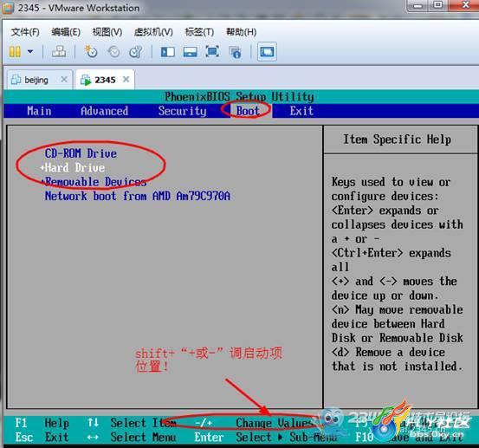The width and height of the screenshot is (479, 448).
Task: Open the 标签(T) menu
Action: point(199,32)
